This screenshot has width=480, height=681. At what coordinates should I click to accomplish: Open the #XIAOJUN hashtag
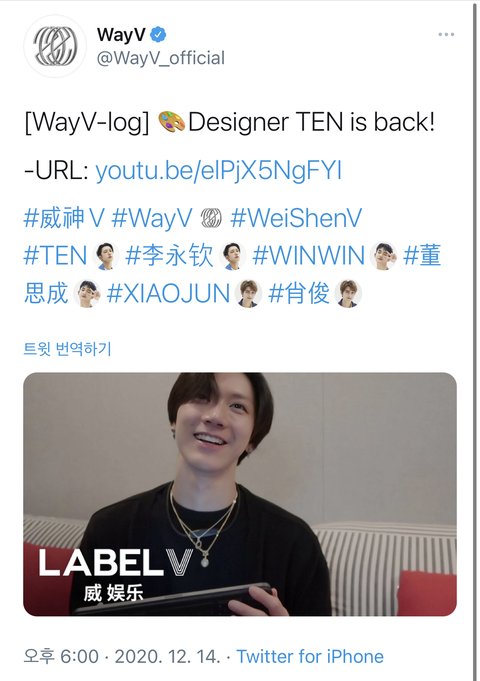(168, 294)
